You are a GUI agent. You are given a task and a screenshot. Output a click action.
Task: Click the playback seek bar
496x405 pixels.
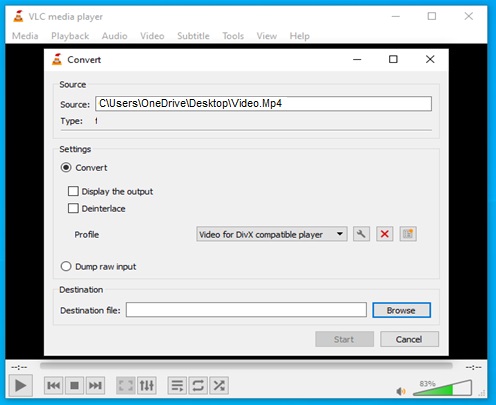tap(246, 366)
